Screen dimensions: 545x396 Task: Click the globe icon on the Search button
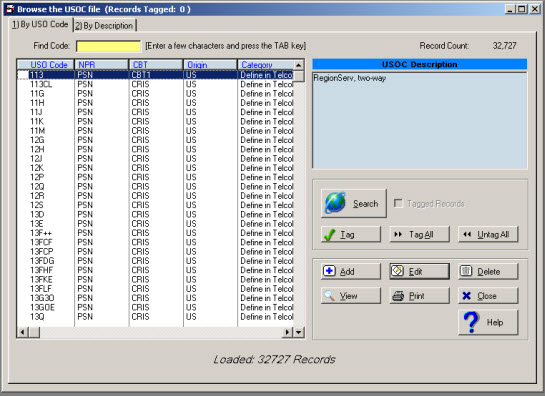[x=335, y=203]
